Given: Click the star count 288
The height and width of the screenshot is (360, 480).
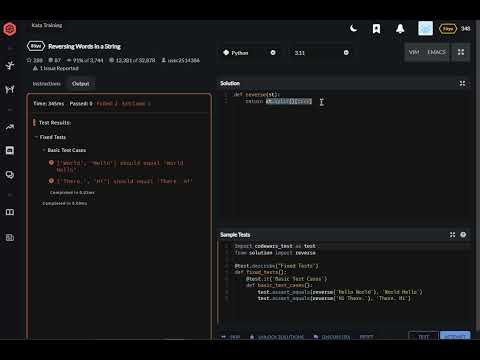Looking at the screenshot, I should 35,60.
